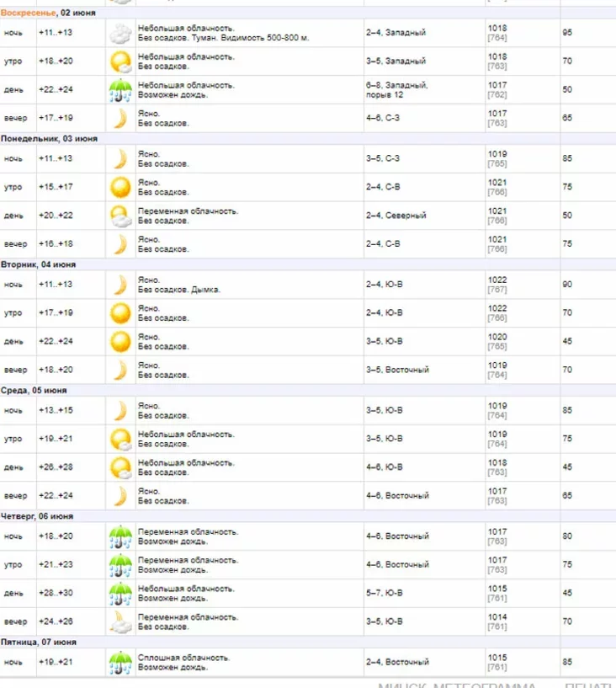Screen dimensions: 616x688
Task: Click the sun icon for Tuesday morning
Action: click(120, 313)
